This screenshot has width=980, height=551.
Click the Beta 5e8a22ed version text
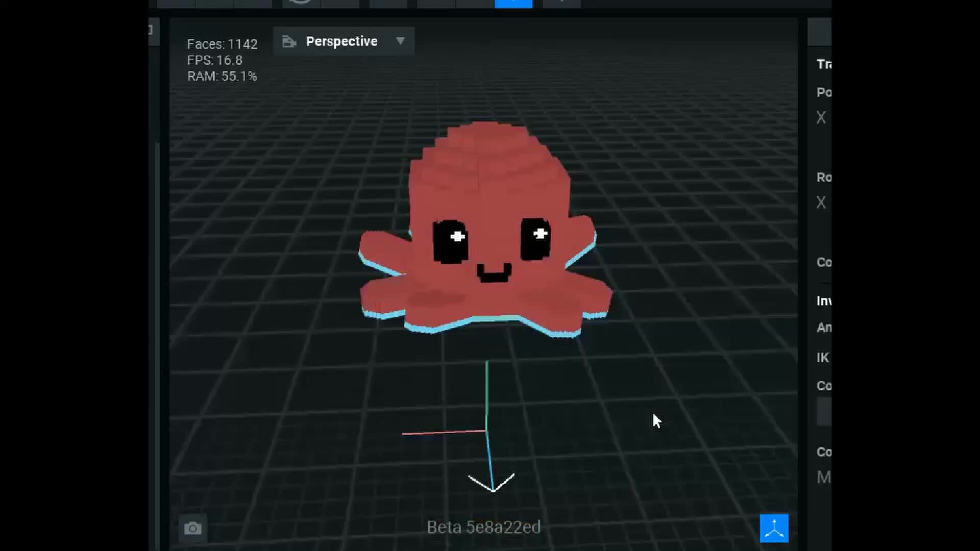483,527
